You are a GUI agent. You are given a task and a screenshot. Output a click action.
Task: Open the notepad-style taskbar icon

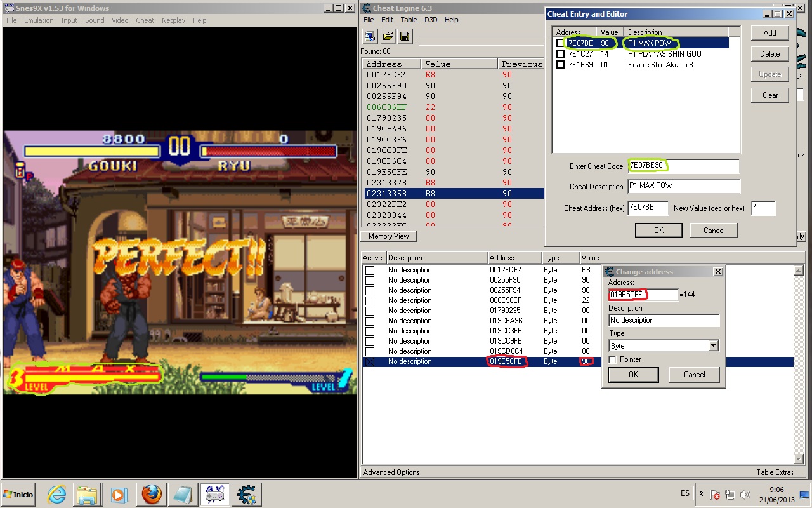[x=183, y=494]
